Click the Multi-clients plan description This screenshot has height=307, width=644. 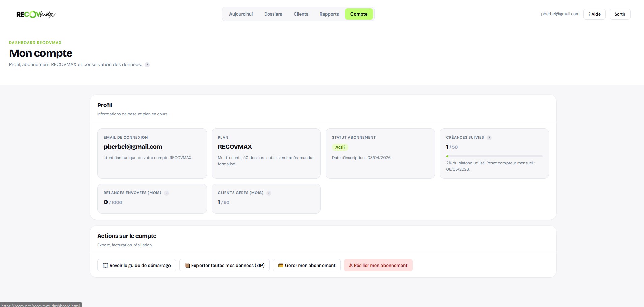(x=266, y=161)
